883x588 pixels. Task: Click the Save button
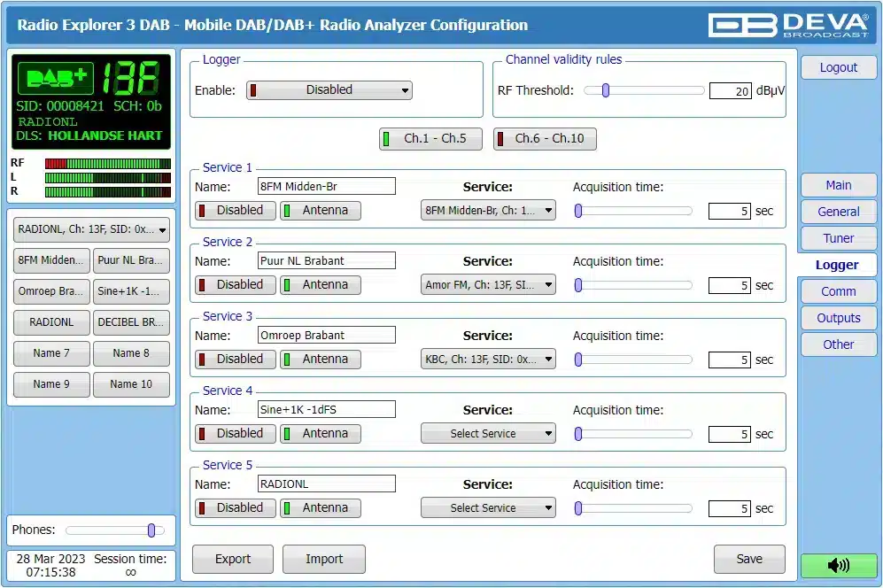pyautogui.click(x=748, y=559)
